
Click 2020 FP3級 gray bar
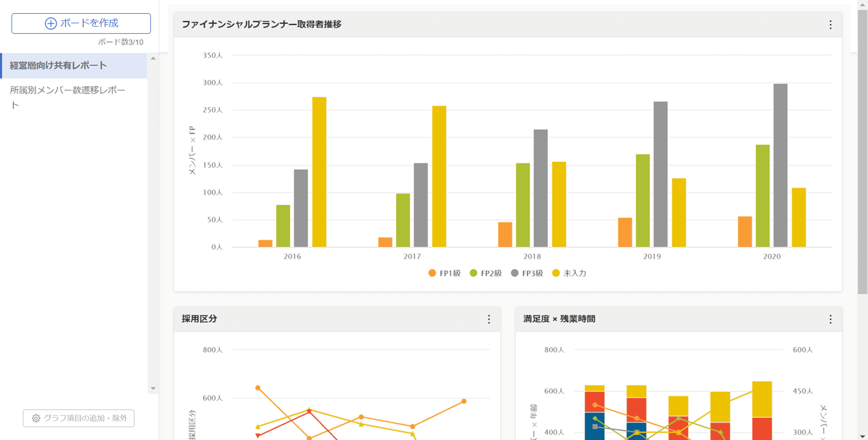coord(780,165)
